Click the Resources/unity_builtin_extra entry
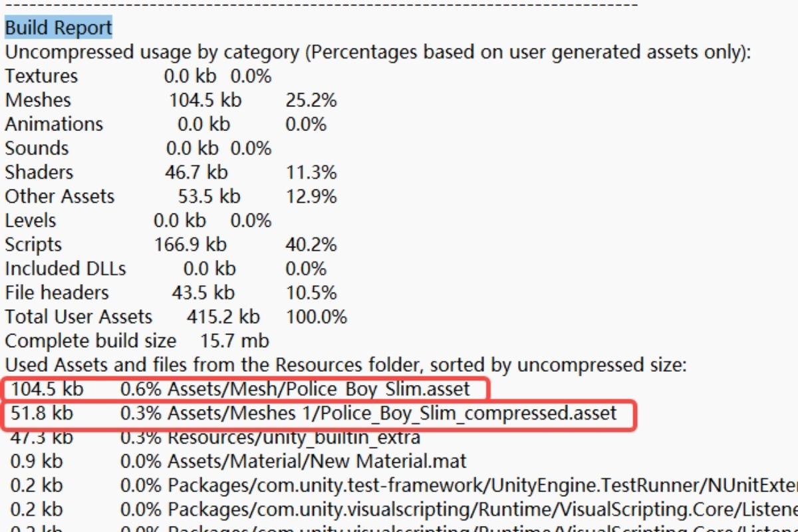This screenshot has height=532, width=798. (294, 438)
